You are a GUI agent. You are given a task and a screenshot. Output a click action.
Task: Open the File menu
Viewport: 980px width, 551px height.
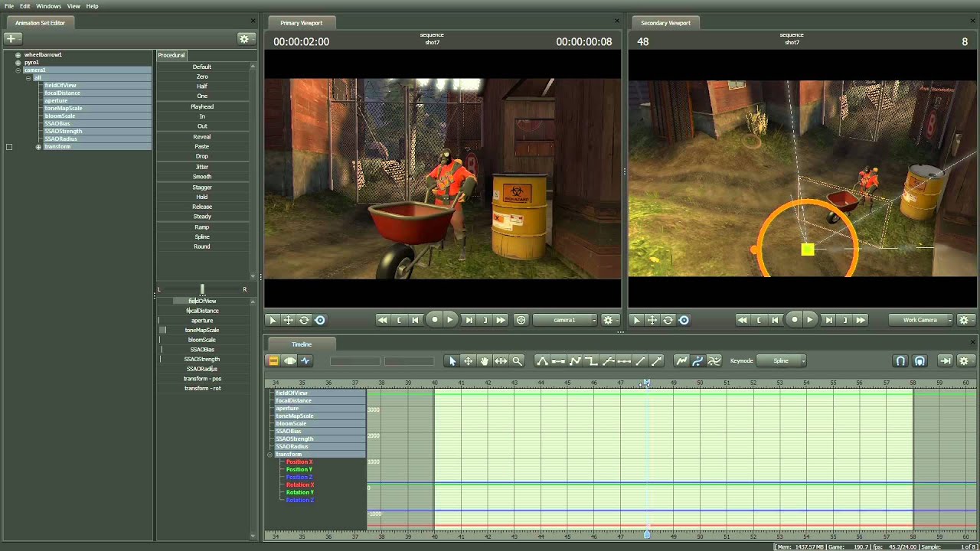coord(9,6)
